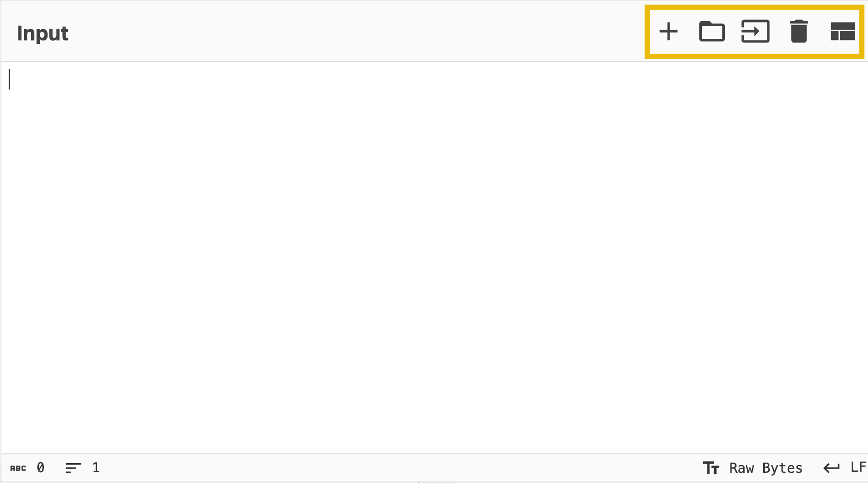Viewport: 868px width, 483px height.
Task: Click the line count icon in status bar
Action: [x=73, y=468]
